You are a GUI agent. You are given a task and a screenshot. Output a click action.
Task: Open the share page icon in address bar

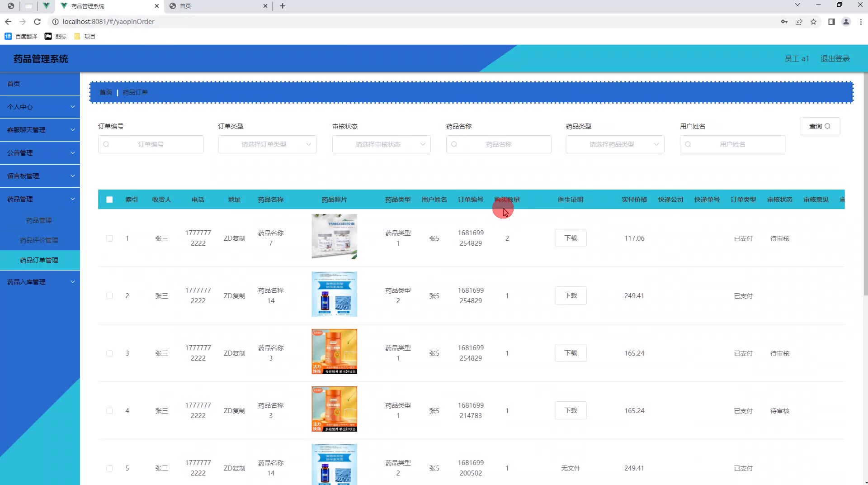(799, 22)
